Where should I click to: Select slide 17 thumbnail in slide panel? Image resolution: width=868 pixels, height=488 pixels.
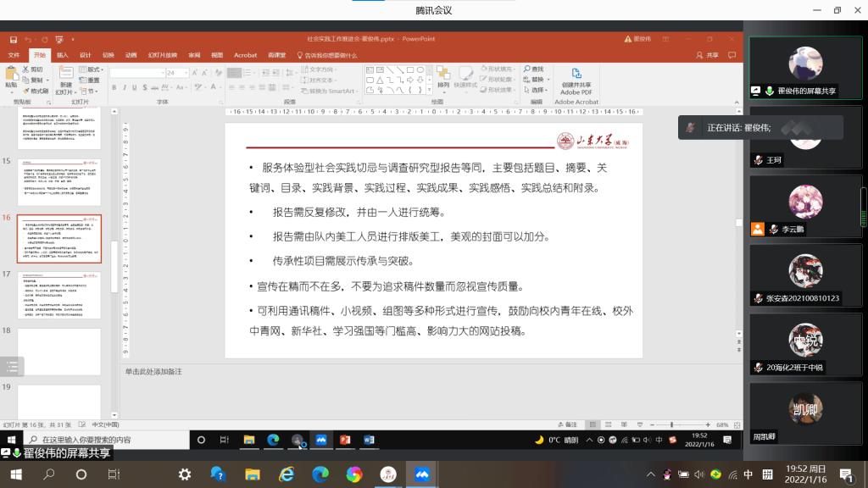coord(59,294)
